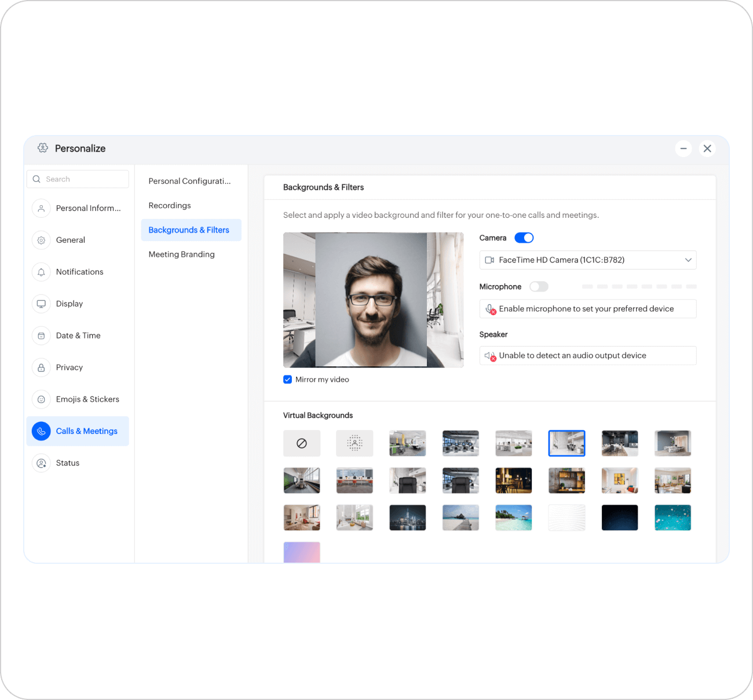Select the Notifications bell icon
The height and width of the screenshot is (700, 753).
point(41,272)
